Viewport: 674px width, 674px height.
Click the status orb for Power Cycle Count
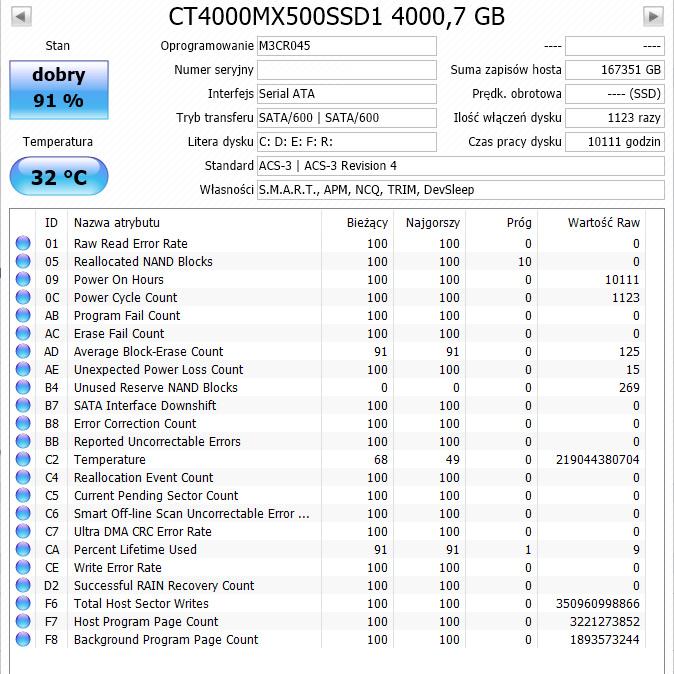(23, 297)
